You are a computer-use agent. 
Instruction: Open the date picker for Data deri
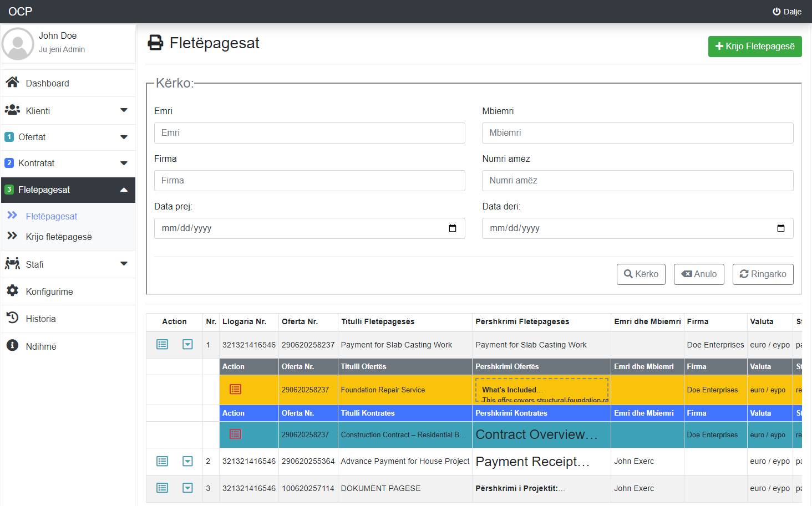(781, 228)
